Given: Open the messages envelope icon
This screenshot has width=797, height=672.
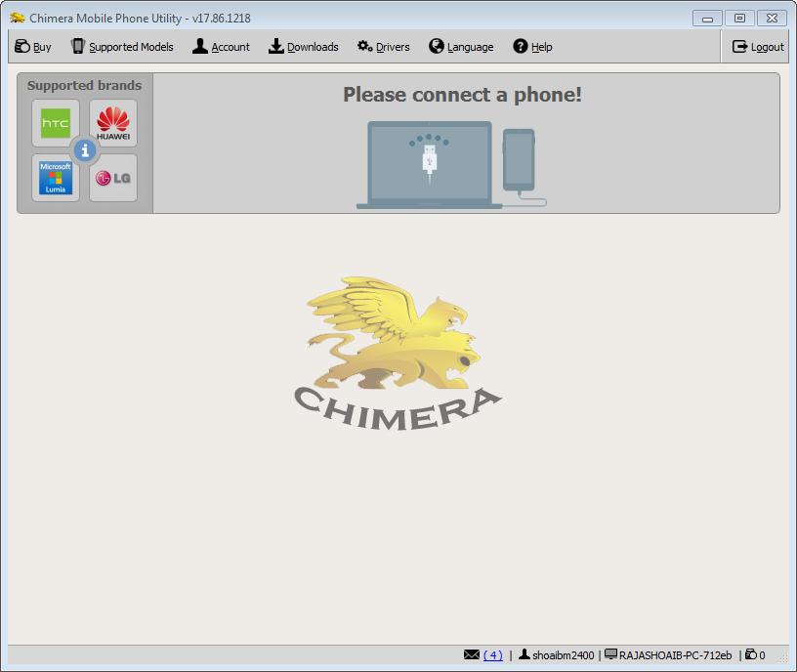Looking at the screenshot, I should click(472, 654).
